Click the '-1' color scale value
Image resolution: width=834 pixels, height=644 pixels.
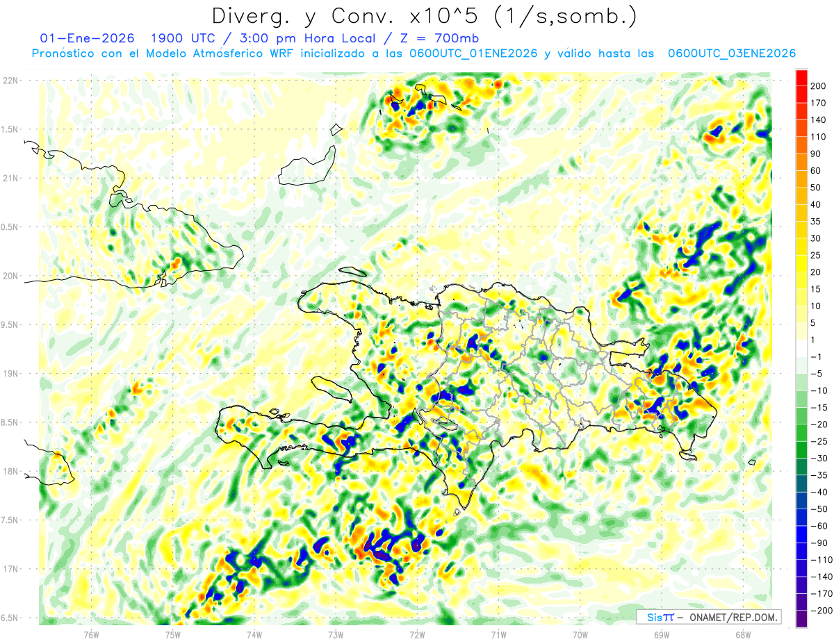pos(817,356)
